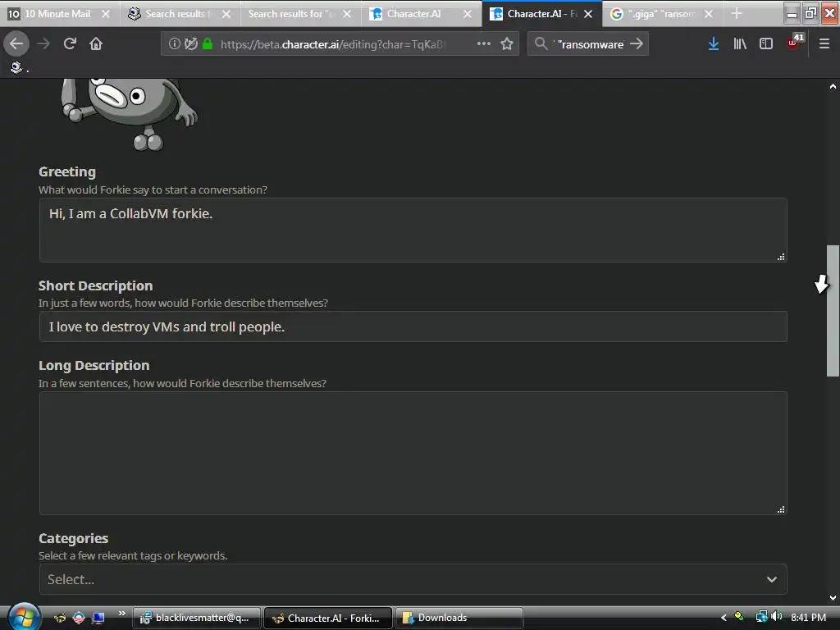Switch to the inactive Character.AI tab
Screen dimensions: 840x630
[x=415, y=14]
